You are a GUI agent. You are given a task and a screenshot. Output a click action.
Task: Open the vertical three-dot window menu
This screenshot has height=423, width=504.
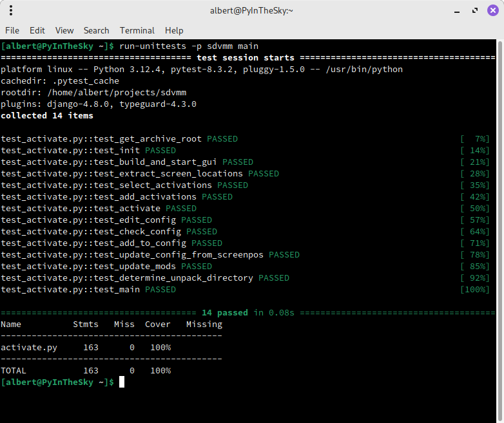pyautogui.click(x=11, y=10)
